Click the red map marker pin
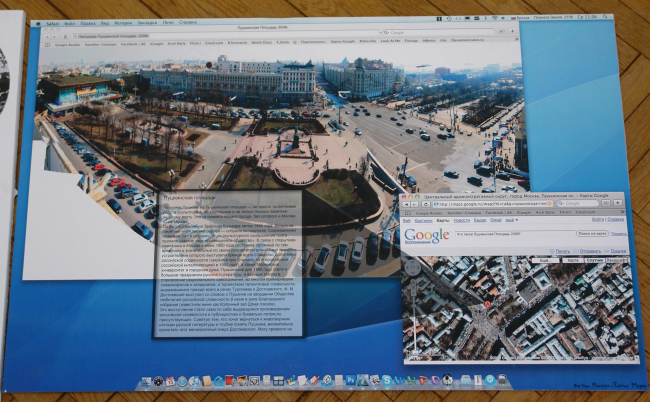This screenshot has height=402, width=650. pos(486,305)
